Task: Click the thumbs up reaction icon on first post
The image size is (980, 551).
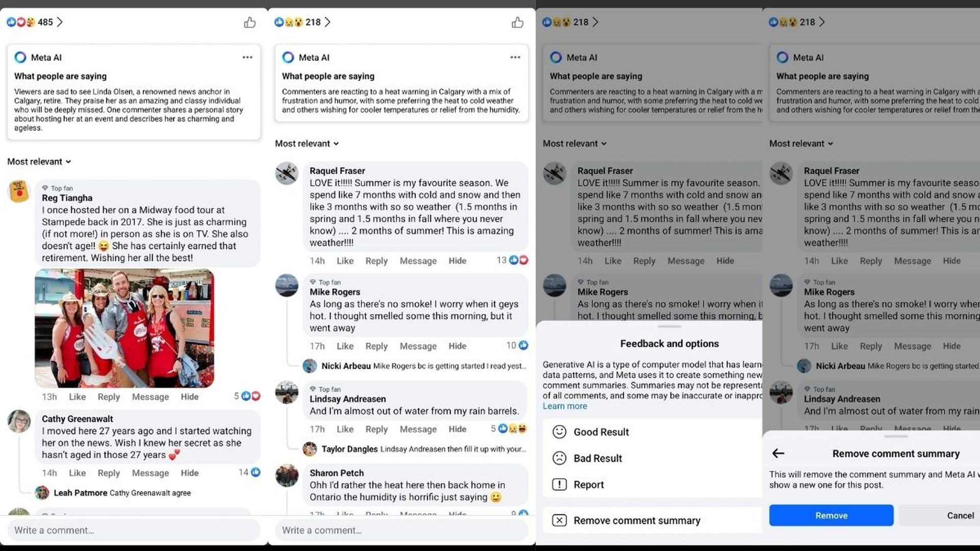Action: pos(250,22)
